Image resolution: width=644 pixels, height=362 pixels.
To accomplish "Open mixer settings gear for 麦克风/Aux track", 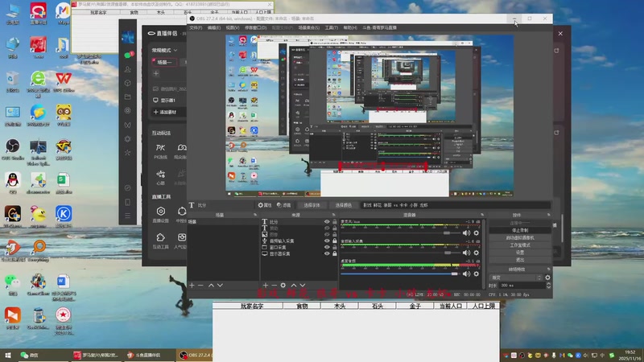I will [476, 232].
